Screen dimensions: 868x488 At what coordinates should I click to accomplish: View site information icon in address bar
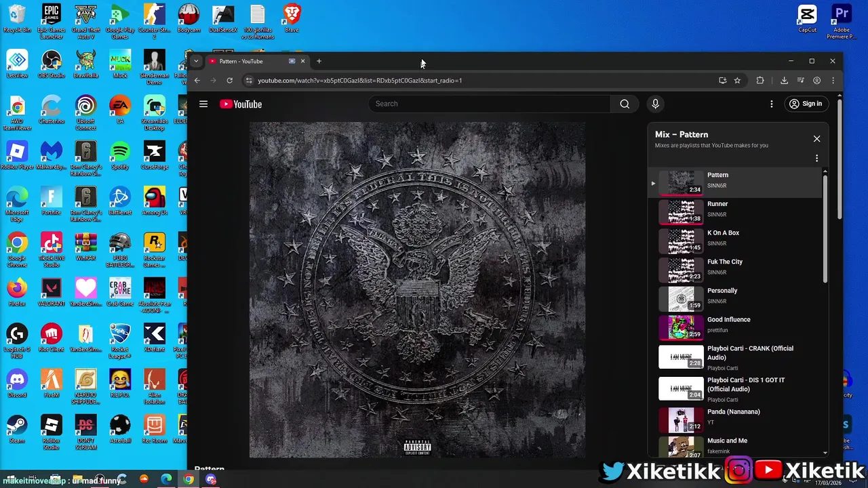[249, 81]
